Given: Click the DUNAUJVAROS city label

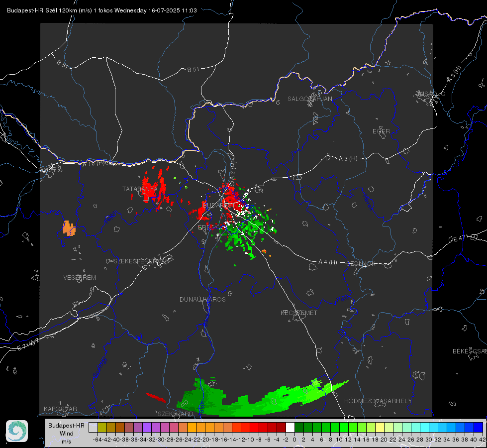Looking at the screenshot, I should point(202,299).
